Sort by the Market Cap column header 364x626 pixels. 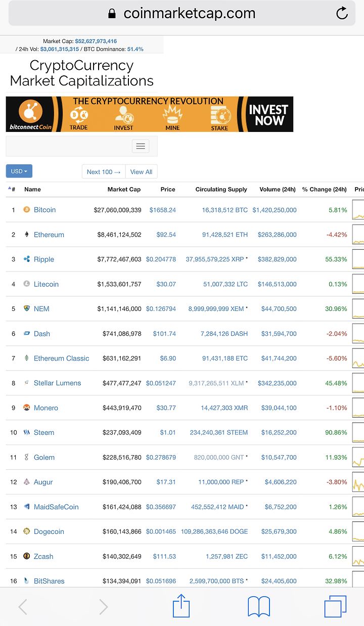tap(124, 189)
